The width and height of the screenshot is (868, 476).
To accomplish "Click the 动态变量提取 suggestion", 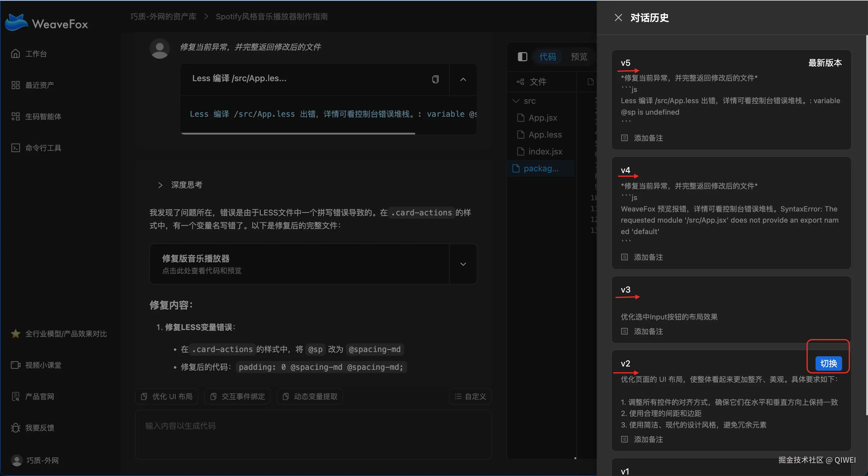I will 310,396.
